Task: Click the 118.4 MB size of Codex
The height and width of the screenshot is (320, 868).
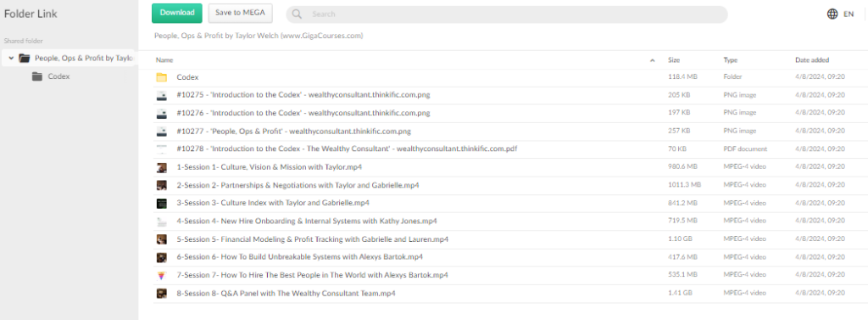Action: [x=682, y=76]
